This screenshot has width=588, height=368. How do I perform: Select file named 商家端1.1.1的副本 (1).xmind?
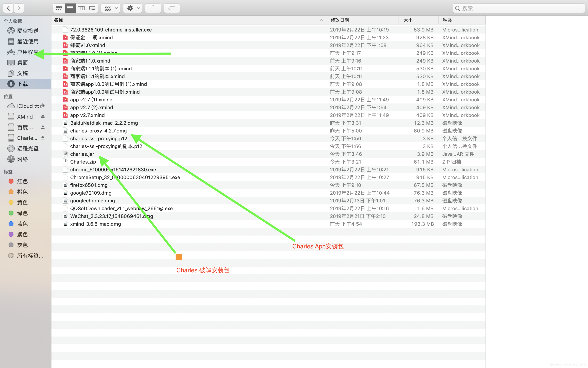tap(101, 69)
